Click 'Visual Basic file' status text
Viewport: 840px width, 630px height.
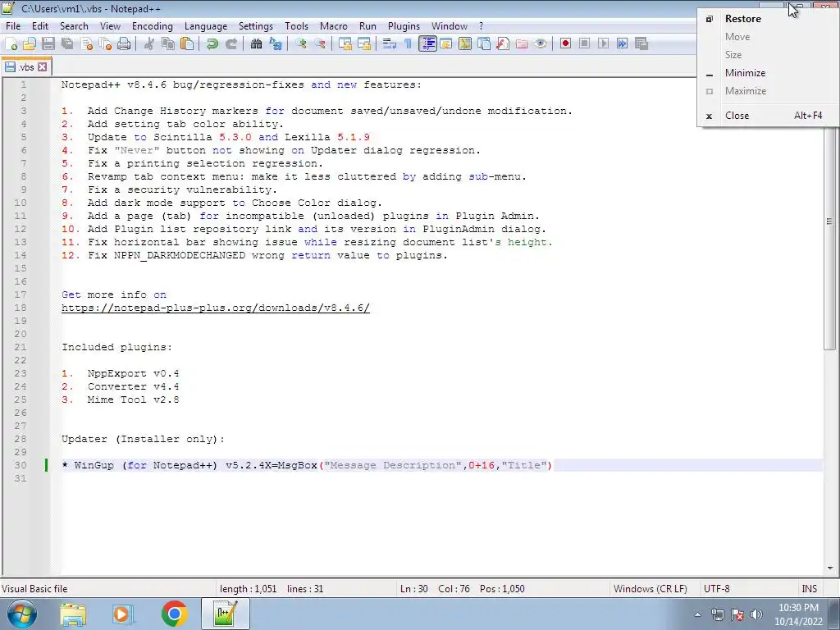[34, 589]
